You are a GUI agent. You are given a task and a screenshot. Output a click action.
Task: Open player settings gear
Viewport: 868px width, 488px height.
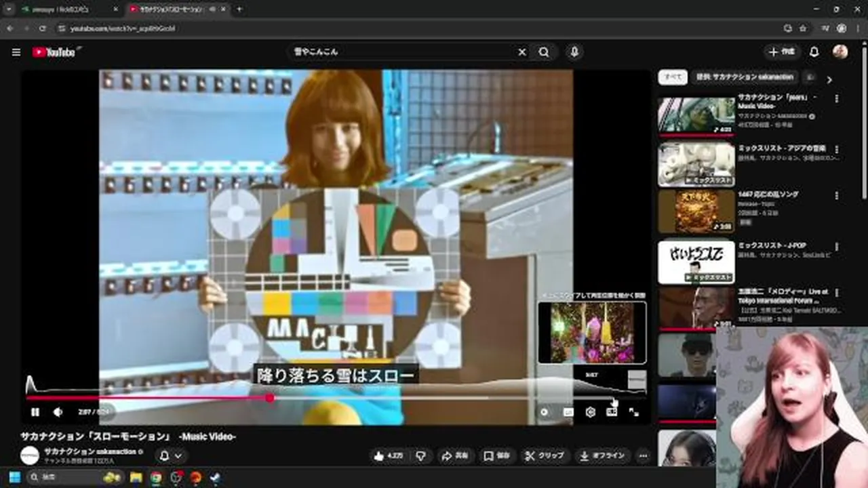[x=590, y=411]
